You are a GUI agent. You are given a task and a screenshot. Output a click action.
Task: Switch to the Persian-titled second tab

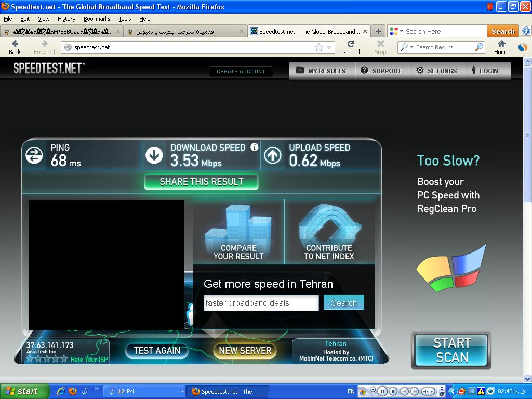(185, 32)
